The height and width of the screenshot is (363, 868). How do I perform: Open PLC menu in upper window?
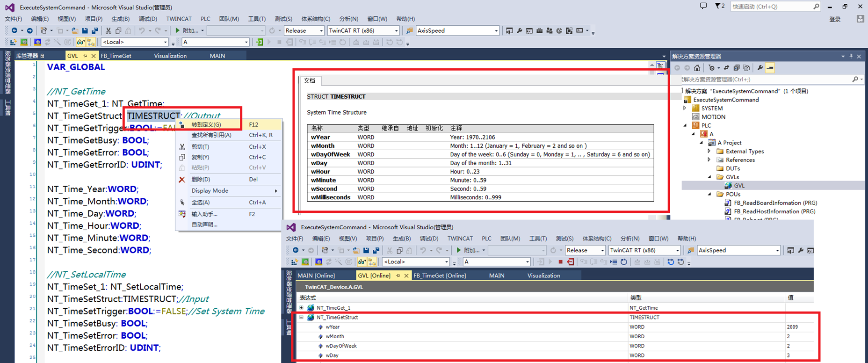[x=205, y=19]
